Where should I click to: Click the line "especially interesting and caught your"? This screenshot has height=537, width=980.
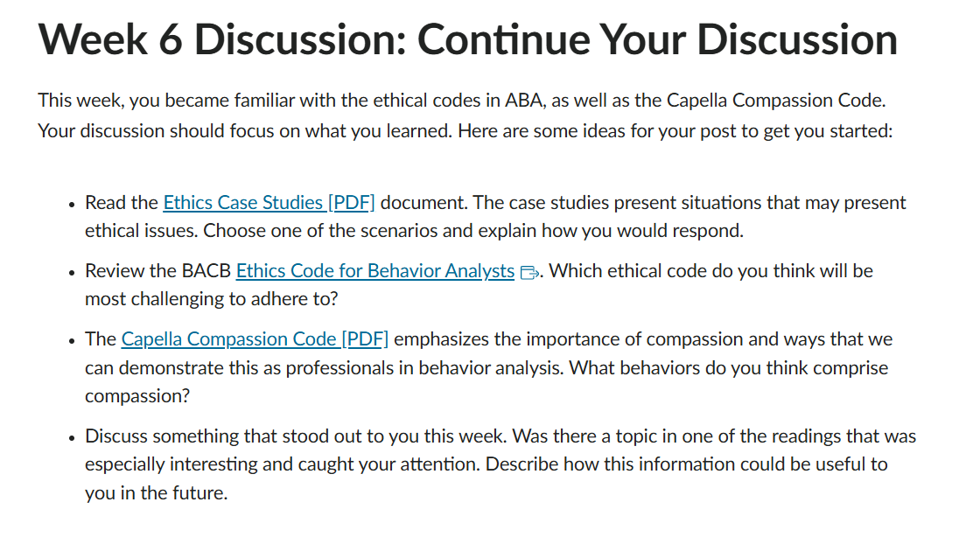tap(486, 464)
